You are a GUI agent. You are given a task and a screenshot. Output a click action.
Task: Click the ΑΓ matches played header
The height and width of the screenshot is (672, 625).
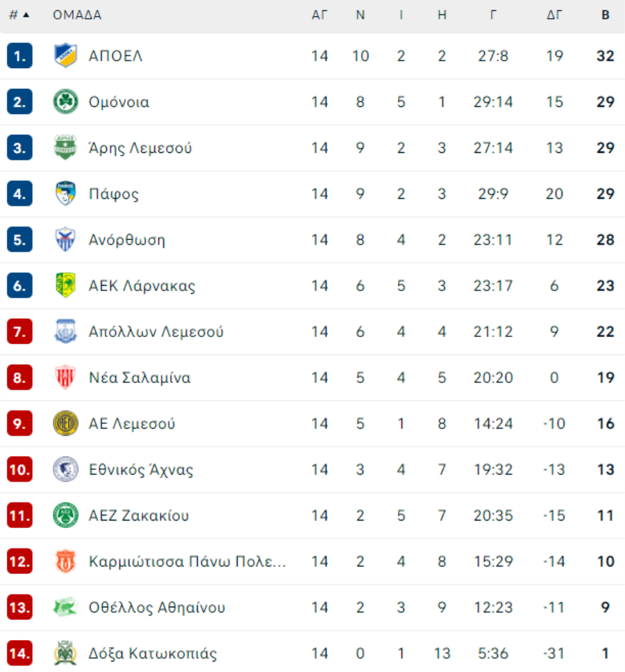tap(319, 15)
